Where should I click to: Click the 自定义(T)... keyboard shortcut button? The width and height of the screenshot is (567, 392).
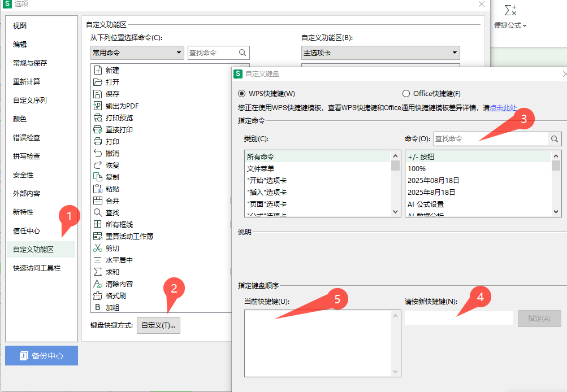(158, 325)
